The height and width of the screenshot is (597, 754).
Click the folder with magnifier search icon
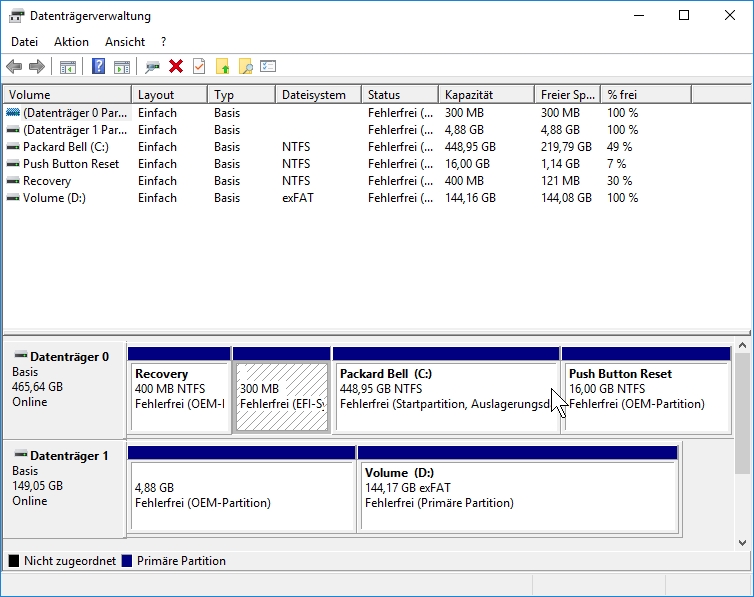(246, 66)
